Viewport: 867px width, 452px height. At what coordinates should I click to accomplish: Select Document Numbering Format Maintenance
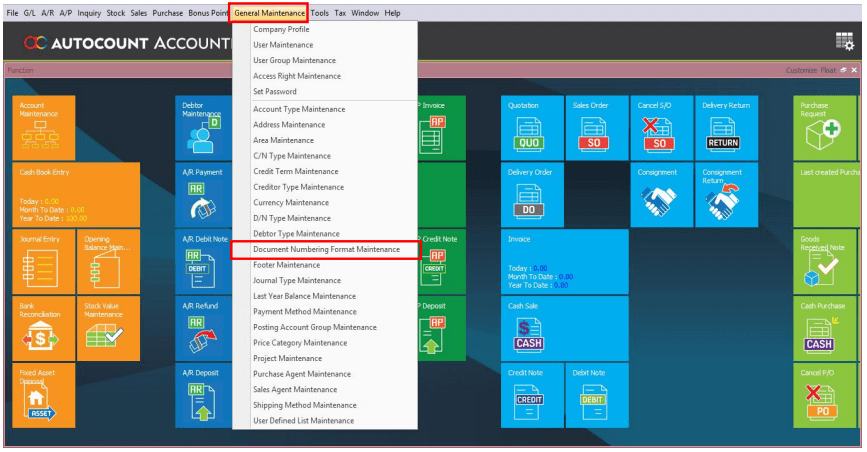pos(326,250)
